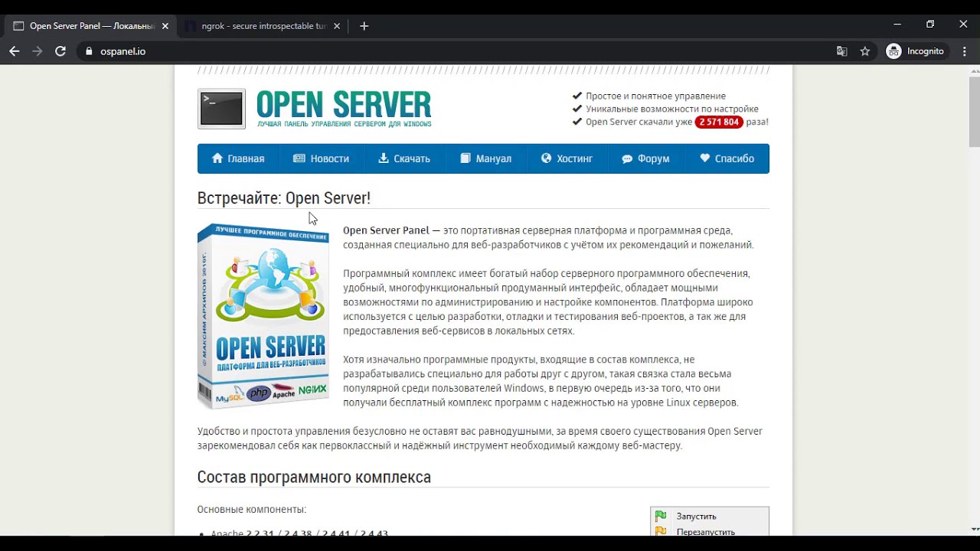This screenshot has height=551, width=980.
Task: Click the bold "Open Server Panel" text
Action: point(386,230)
